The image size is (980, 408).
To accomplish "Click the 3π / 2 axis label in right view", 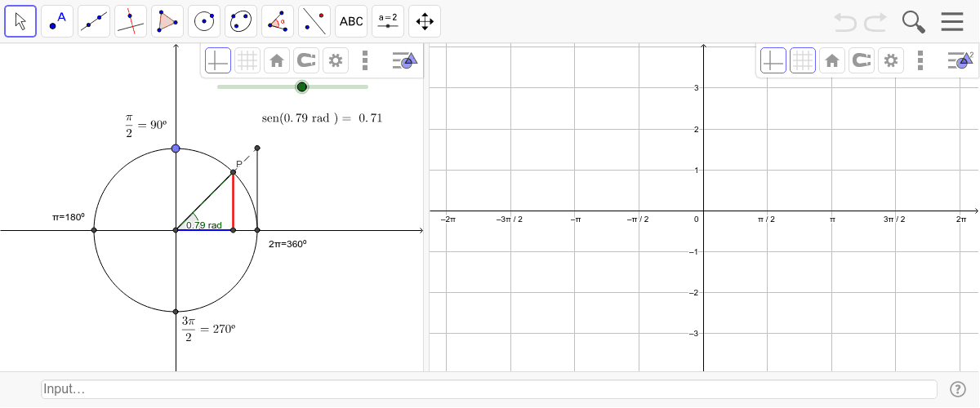I will (895, 220).
